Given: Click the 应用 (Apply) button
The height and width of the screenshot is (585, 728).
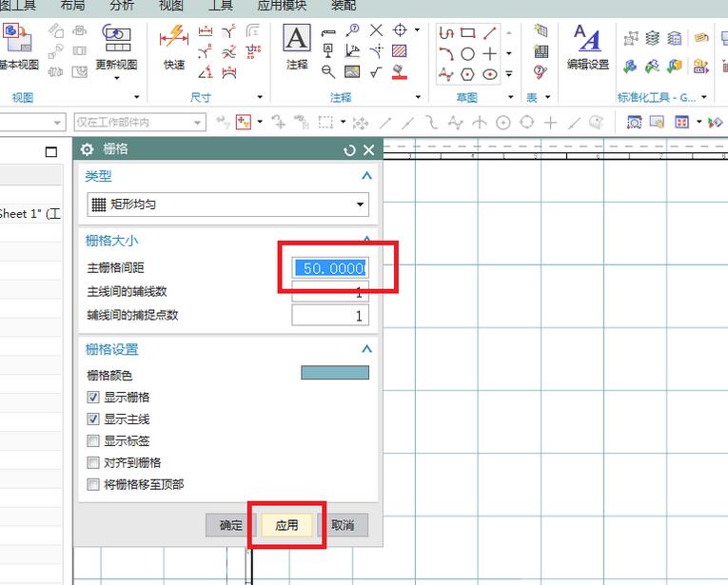Looking at the screenshot, I should [286, 525].
